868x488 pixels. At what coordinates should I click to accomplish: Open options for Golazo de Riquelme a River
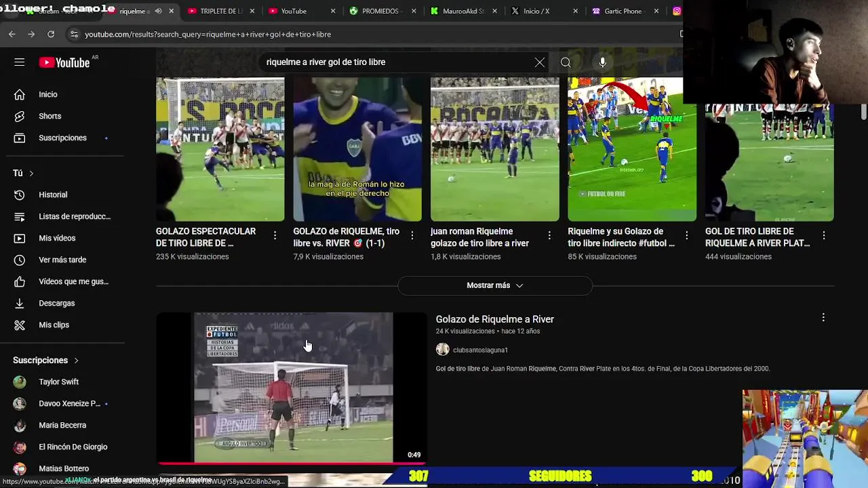click(x=823, y=317)
